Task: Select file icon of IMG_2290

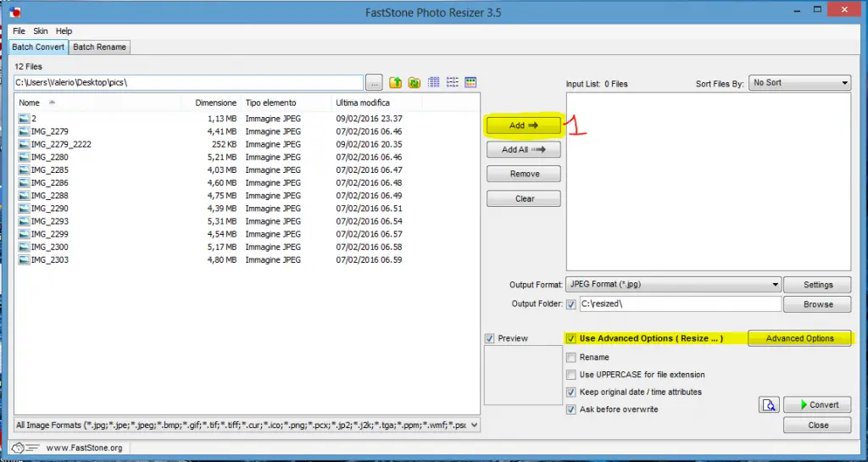Action: point(24,209)
